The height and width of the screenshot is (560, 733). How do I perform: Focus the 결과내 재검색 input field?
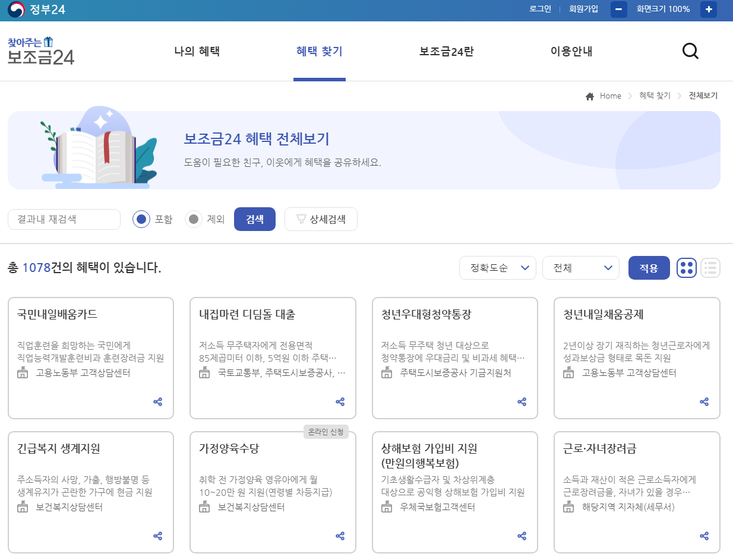pyautogui.click(x=64, y=219)
